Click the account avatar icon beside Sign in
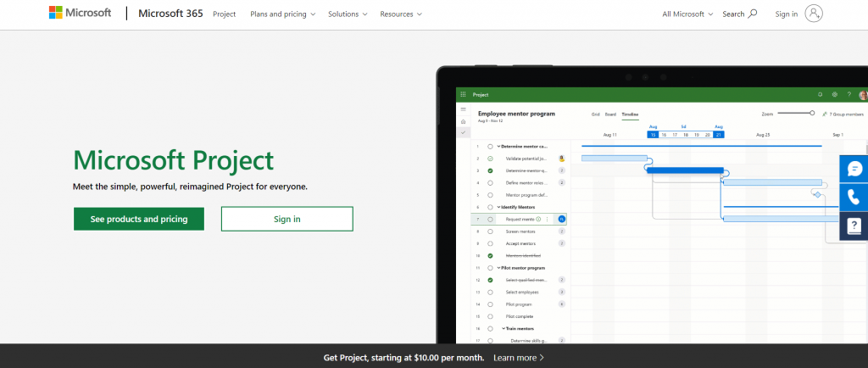 814,14
